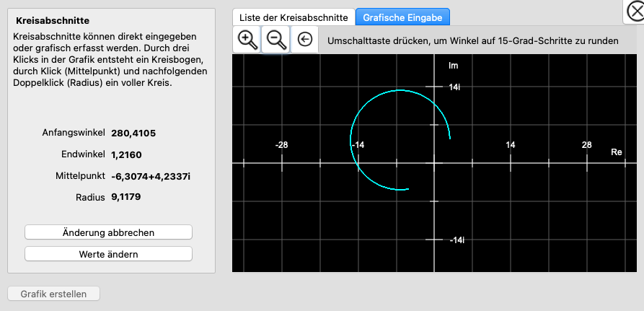Click the origin of the coordinate axes
Screen dimensions: 644x311
[x=433, y=163]
